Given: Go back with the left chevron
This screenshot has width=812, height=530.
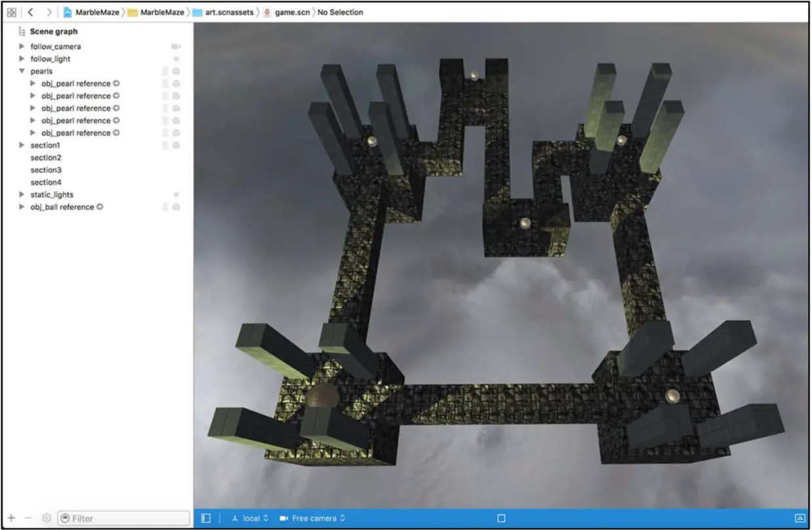Looking at the screenshot, I should click(30, 12).
